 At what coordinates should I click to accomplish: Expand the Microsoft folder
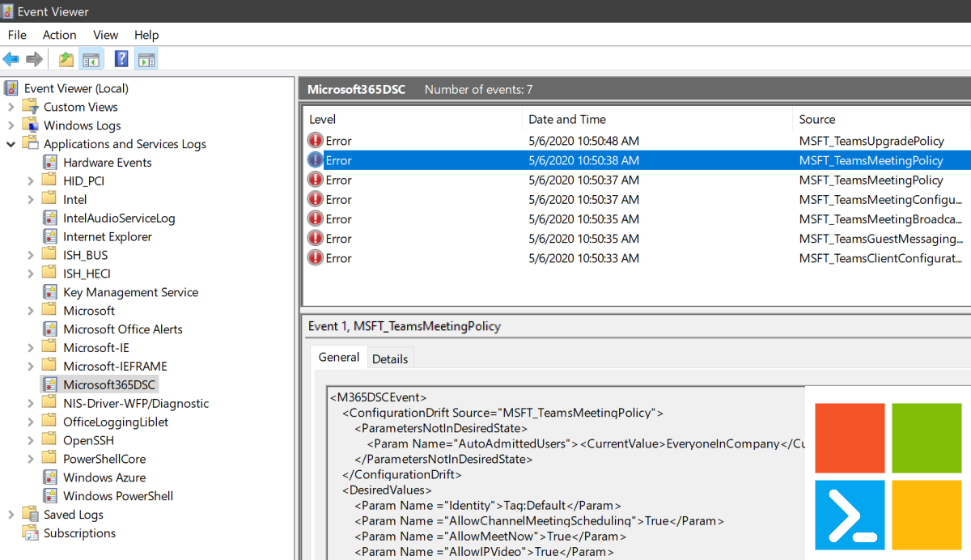point(31,311)
